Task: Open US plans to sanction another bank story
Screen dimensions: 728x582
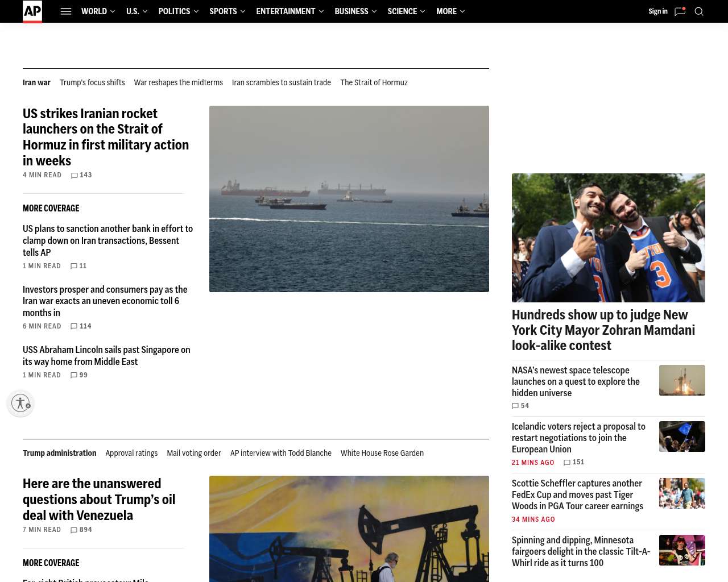Action: (x=108, y=240)
